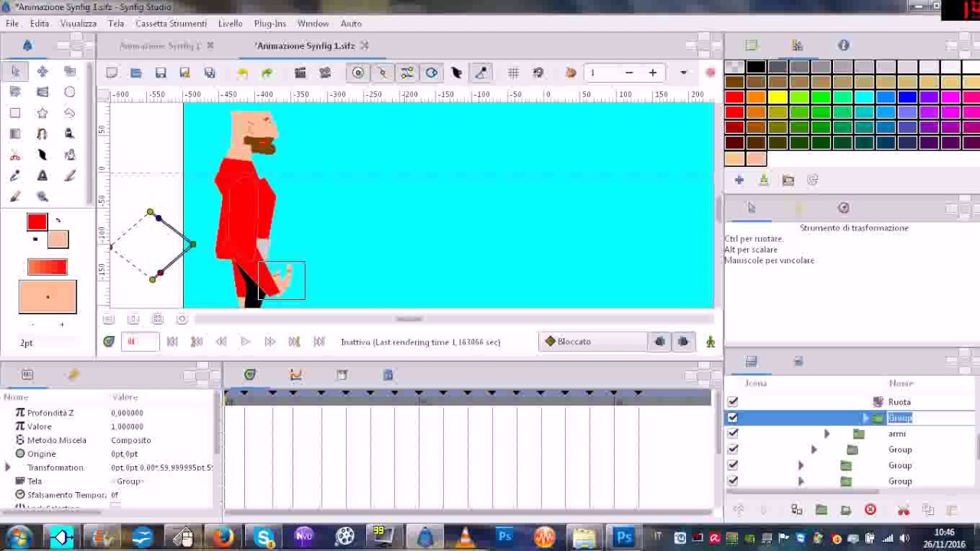The image size is (980, 551).
Task: Open the Bloccato keyframe lock dropdown
Action: point(593,342)
